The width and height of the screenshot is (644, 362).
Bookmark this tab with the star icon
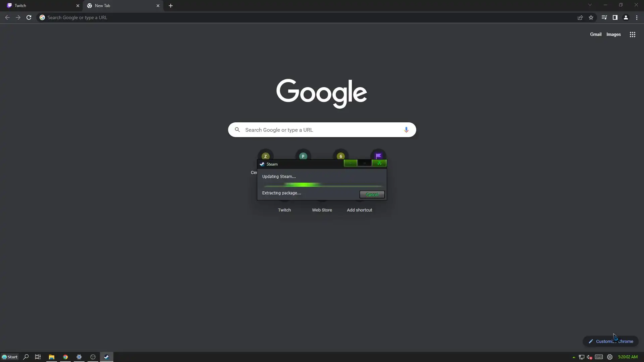pos(591,17)
